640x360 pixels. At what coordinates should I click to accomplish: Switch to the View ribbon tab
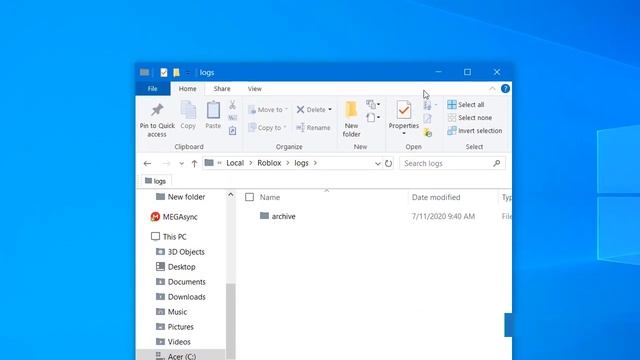tap(254, 89)
